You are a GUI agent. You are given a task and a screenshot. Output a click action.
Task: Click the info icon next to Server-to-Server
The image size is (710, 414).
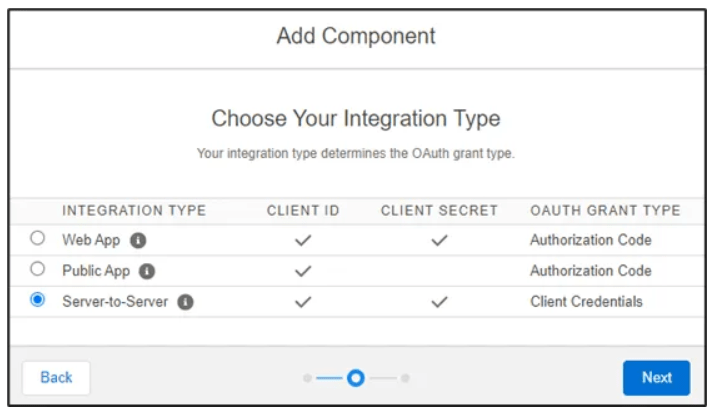pos(185,302)
